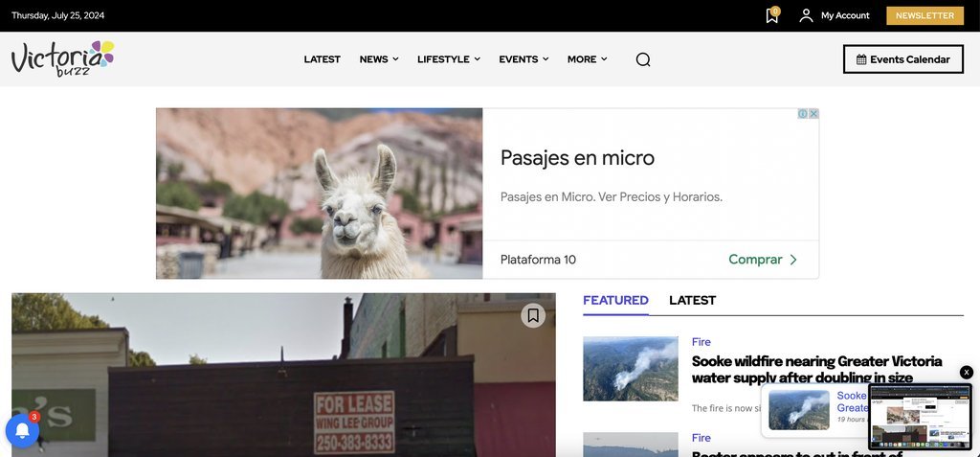Image resolution: width=980 pixels, height=457 pixels.
Task: Close the ad with X icon
Action: tap(813, 114)
